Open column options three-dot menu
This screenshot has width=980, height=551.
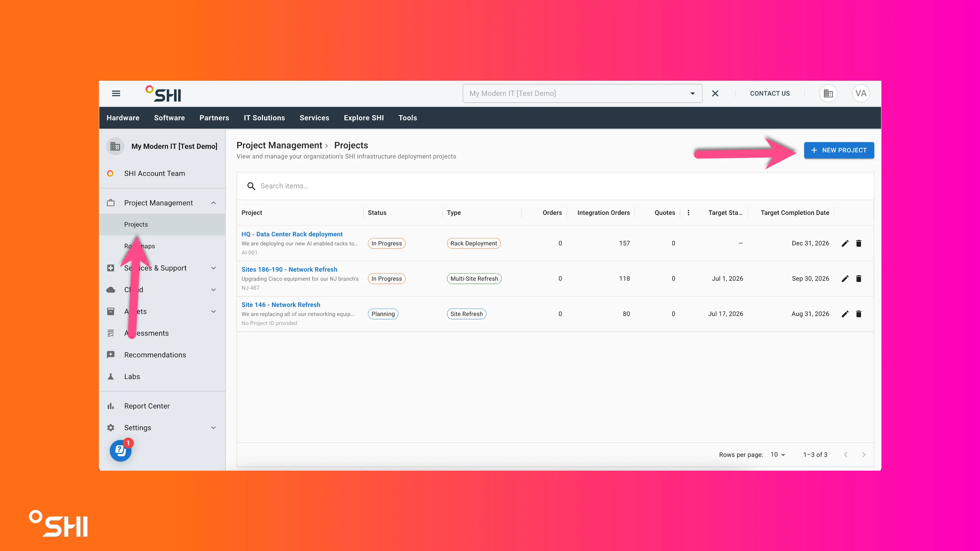(x=689, y=213)
